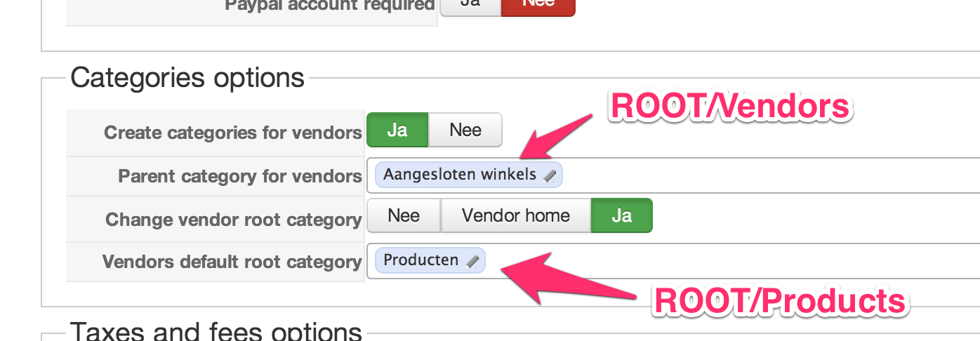The height and width of the screenshot is (341, 980).
Task: Set Create categories for vendors to Nee
Action: [x=465, y=131]
